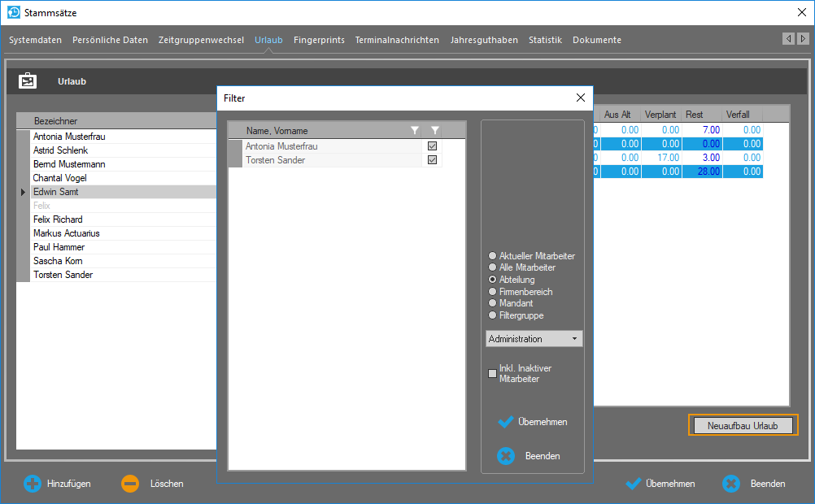Switch to the Fingerprints tab

[x=319, y=40]
